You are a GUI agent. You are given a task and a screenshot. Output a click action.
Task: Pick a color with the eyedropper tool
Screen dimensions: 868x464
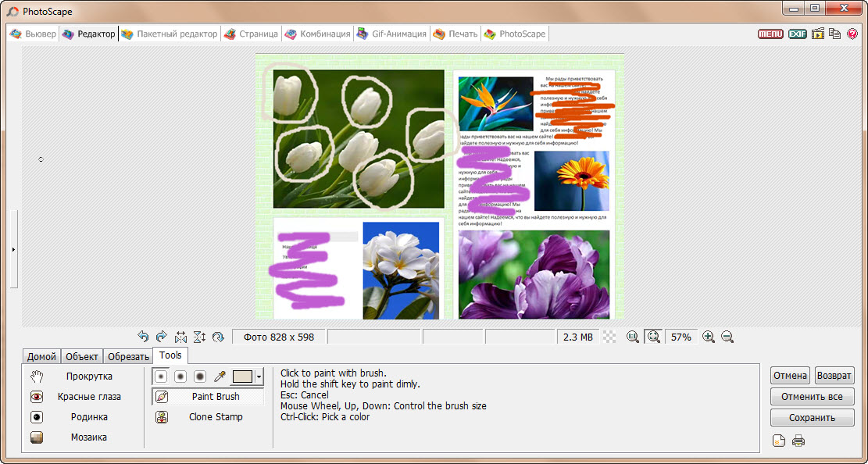click(x=220, y=377)
